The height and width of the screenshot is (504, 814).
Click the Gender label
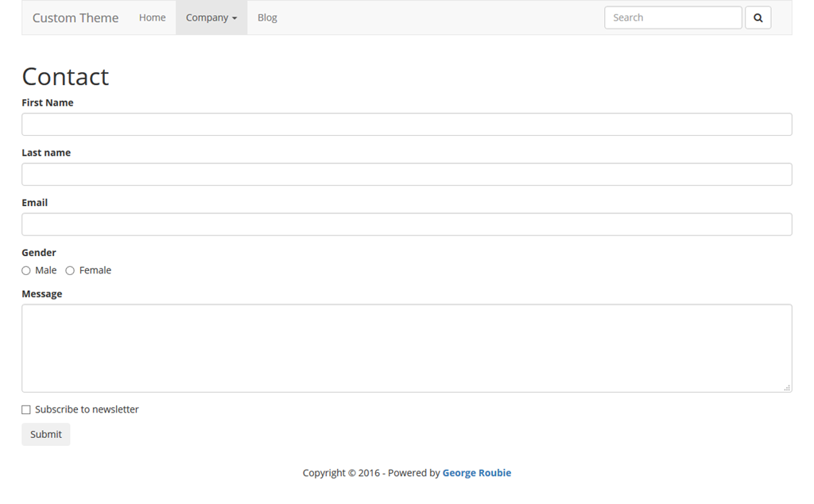39,253
